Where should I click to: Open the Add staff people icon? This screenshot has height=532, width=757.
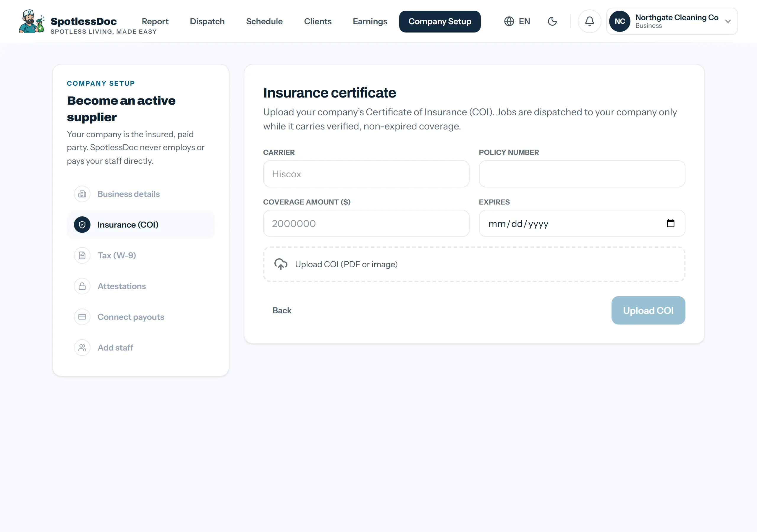pyautogui.click(x=82, y=347)
